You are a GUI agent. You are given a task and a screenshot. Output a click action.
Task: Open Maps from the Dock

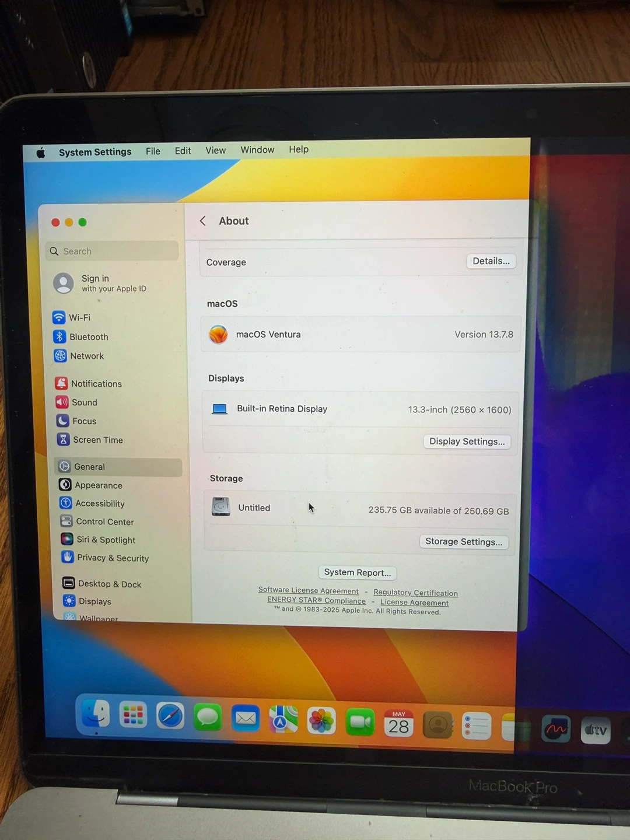coord(283,720)
